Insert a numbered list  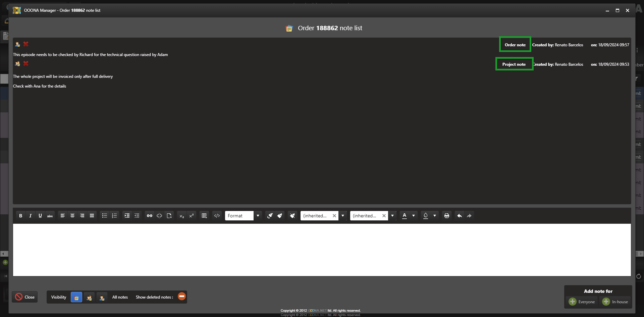click(114, 216)
